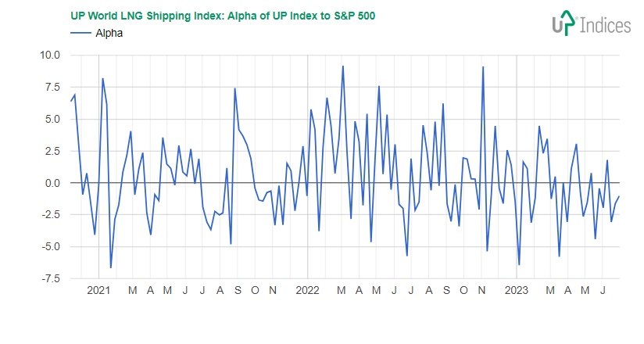Click the deep trough at the 2023 gridline

point(519,265)
